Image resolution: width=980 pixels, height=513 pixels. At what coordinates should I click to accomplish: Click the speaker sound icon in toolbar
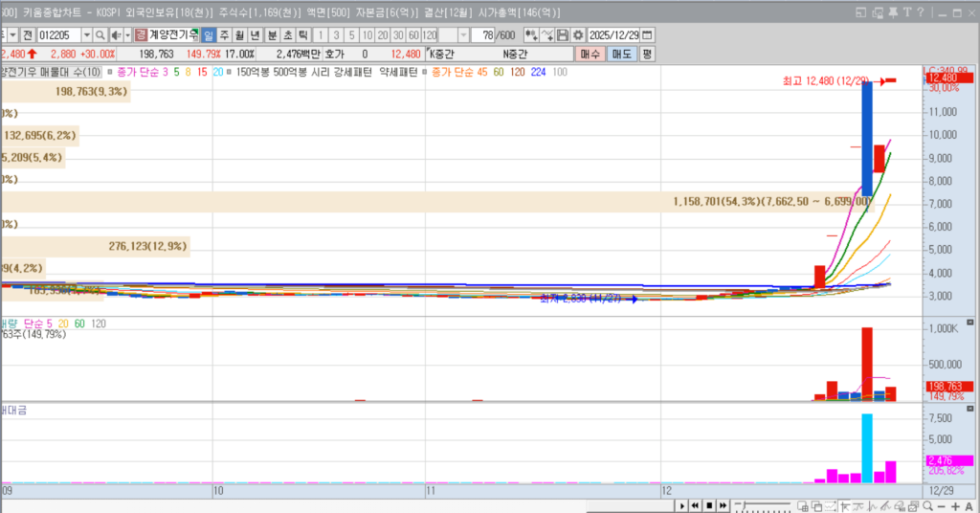click(114, 34)
